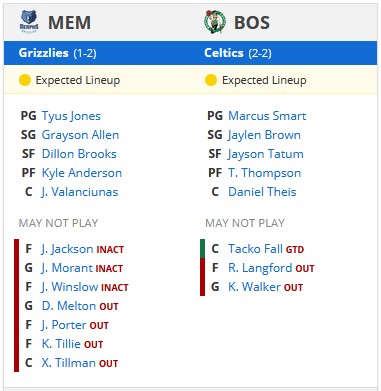The width and height of the screenshot is (381, 391).
Task: Select the Celtics (2-2) team name
Action: 238,53
